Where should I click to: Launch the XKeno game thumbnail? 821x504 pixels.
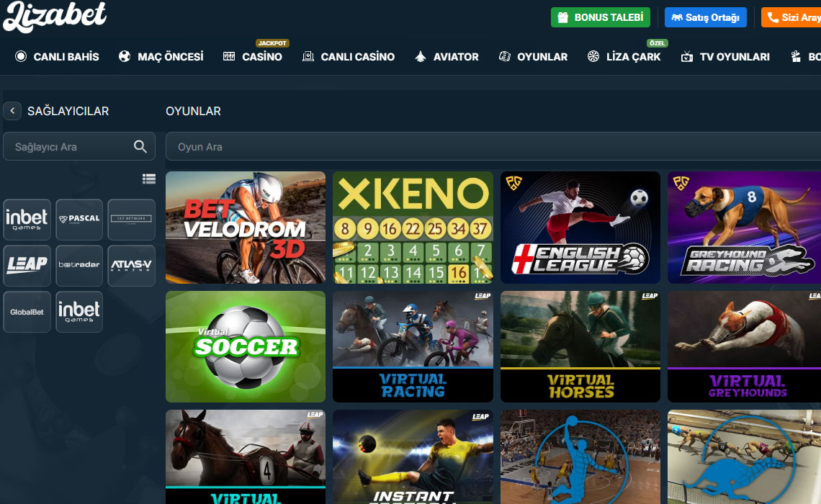coord(413,228)
